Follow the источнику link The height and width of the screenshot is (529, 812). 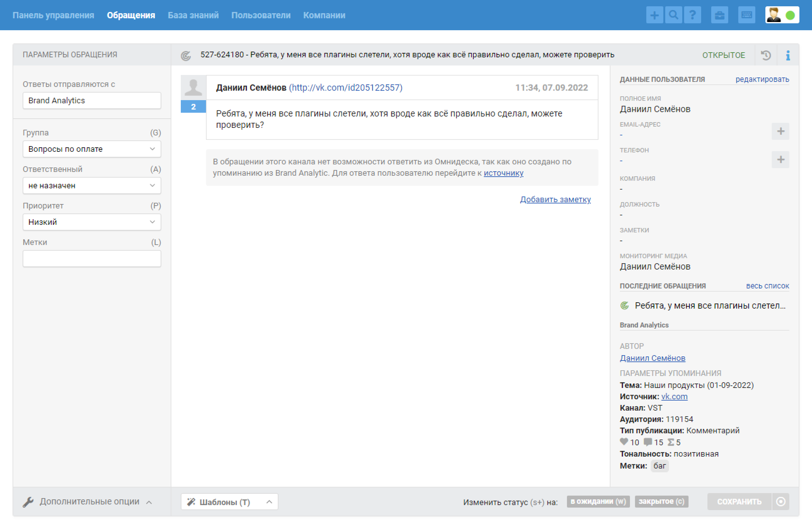[503, 173]
